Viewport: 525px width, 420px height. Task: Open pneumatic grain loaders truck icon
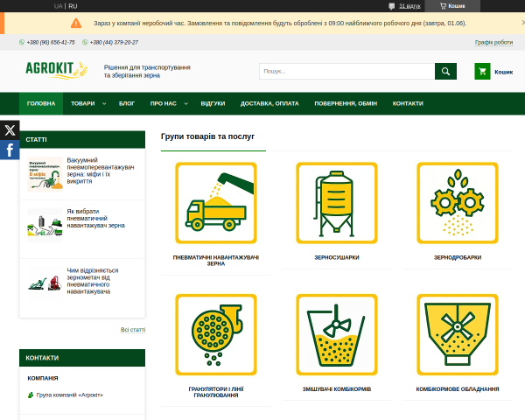coord(216,203)
